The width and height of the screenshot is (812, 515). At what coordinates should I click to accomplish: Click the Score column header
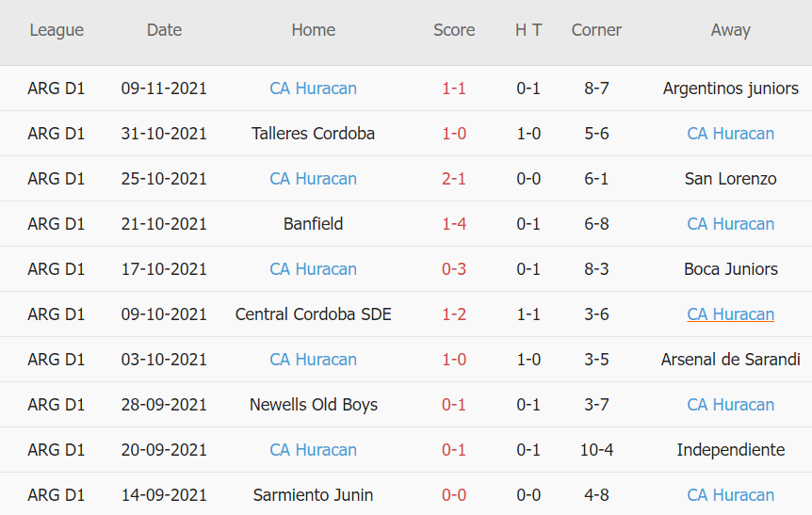[x=454, y=30]
